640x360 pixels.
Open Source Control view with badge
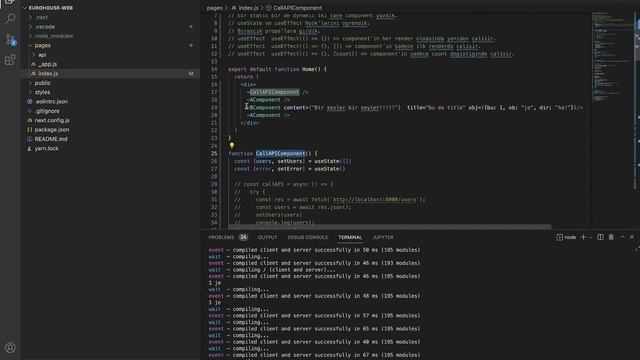10,40
